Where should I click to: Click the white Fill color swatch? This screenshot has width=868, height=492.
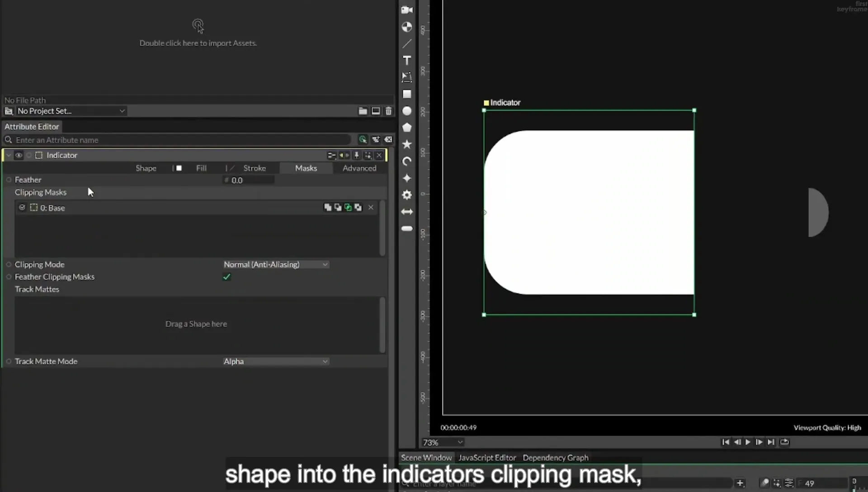tap(179, 168)
